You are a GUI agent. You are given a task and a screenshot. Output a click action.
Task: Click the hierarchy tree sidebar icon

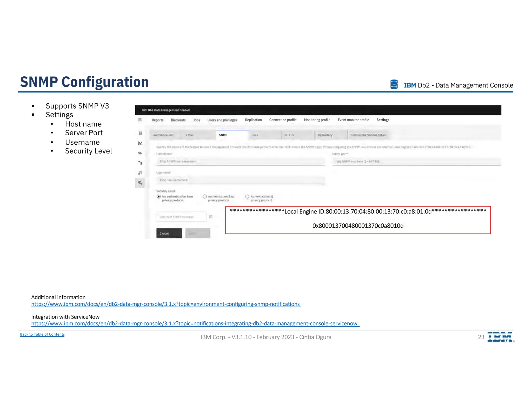click(140, 163)
